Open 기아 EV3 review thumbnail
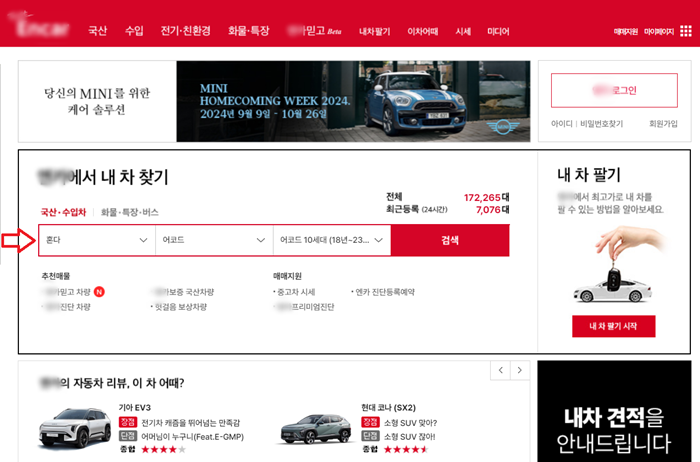 click(x=75, y=428)
